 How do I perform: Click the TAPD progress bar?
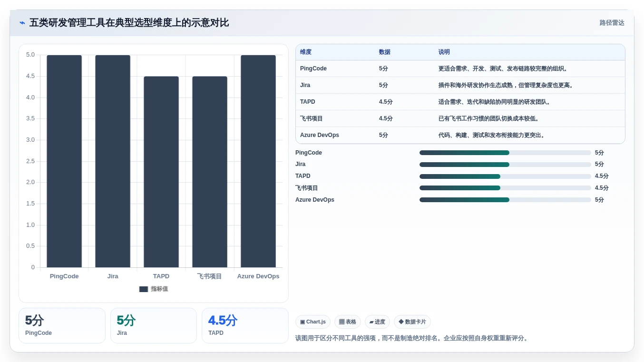505,176
